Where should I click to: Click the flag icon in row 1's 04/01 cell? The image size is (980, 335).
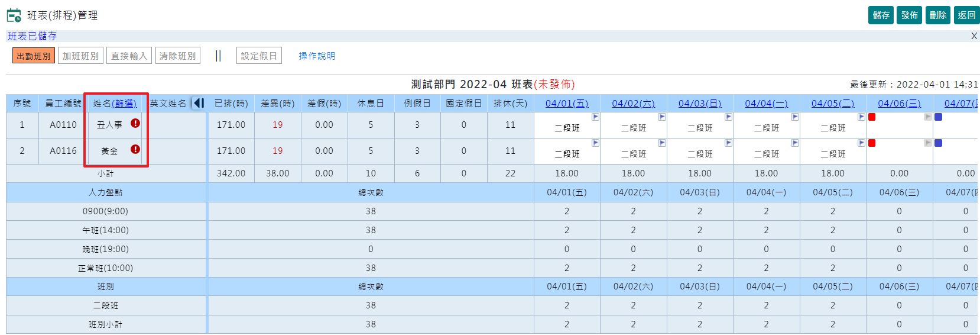[x=595, y=117]
